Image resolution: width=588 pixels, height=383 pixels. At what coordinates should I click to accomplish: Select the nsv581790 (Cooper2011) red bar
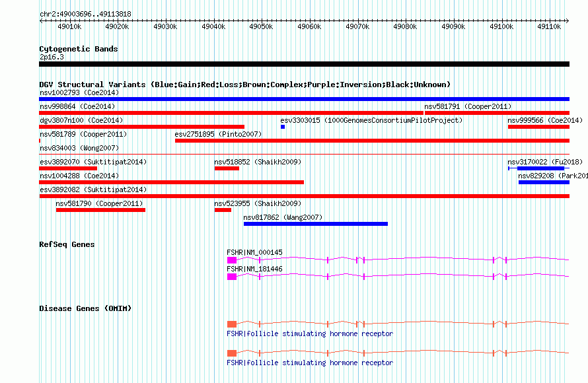pyautogui.click(x=100, y=210)
